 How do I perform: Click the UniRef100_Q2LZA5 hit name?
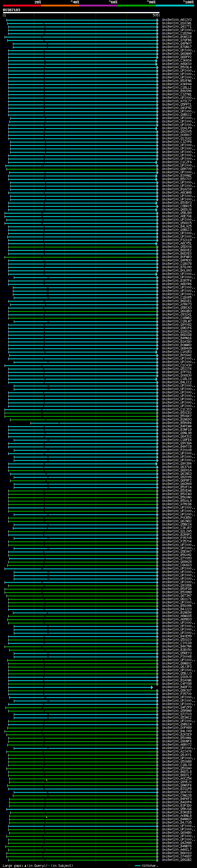click(177, 531)
